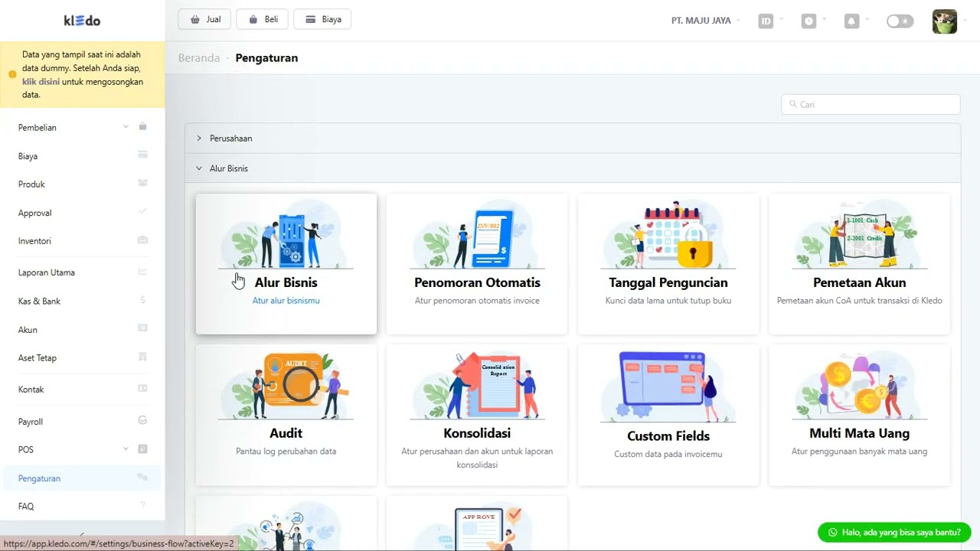This screenshot has height=551, width=980.
Task: Open the Audit settings card
Action: (x=286, y=415)
